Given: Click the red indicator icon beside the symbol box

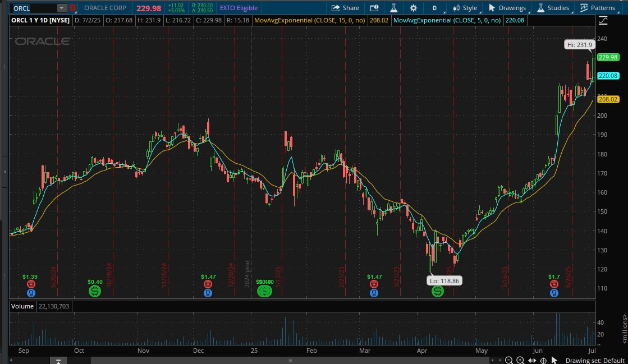Looking at the screenshot, I should (x=72, y=8).
